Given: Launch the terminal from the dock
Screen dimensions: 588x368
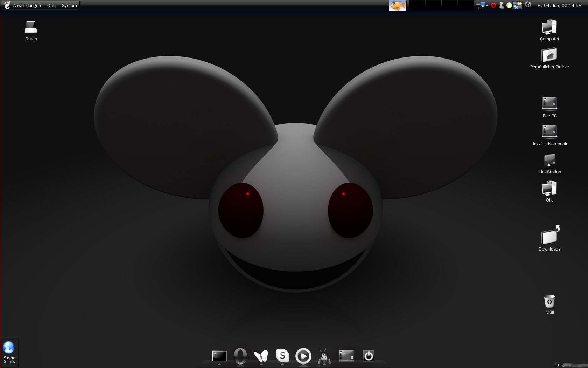Looking at the screenshot, I should [219, 356].
